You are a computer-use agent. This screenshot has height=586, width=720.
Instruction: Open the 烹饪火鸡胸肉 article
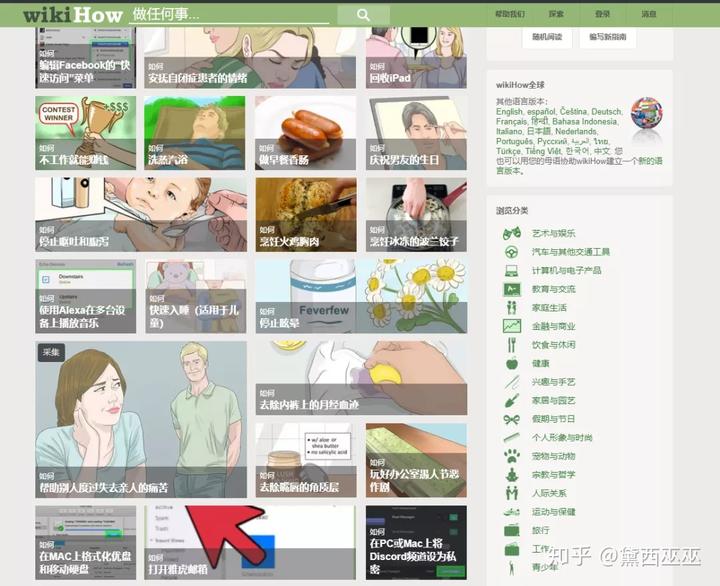pos(306,214)
